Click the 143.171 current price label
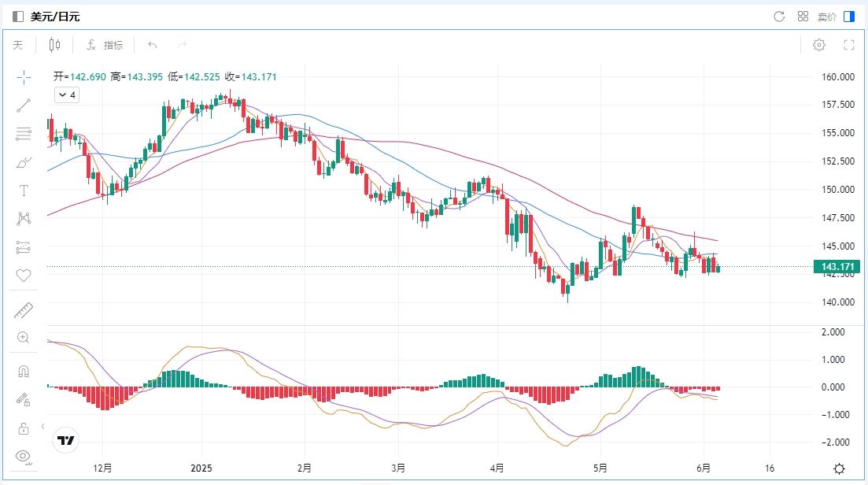Viewport: 868px width, 485px height. click(837, 268)
